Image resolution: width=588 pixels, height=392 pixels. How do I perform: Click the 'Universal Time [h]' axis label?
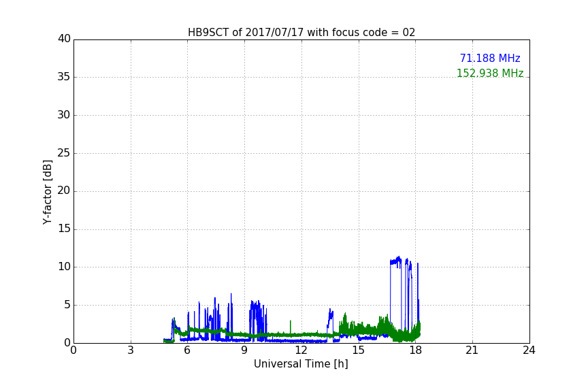[x=301, y=364]
